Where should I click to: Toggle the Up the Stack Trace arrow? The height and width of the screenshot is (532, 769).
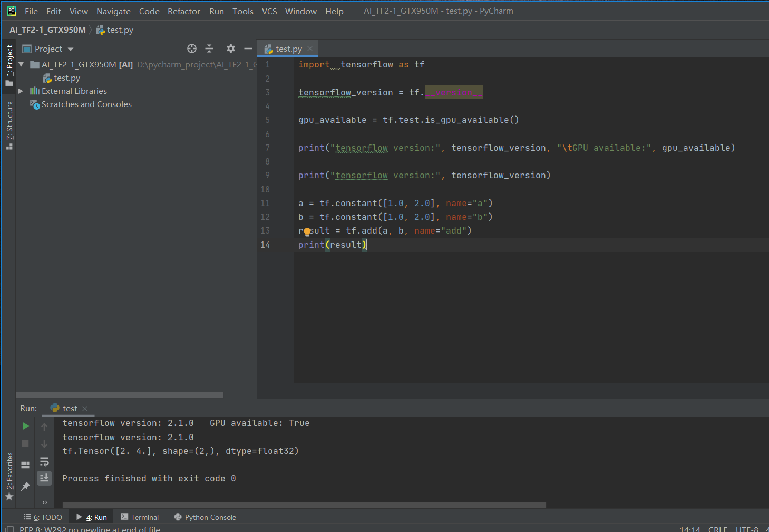click(x=44, y=426)
